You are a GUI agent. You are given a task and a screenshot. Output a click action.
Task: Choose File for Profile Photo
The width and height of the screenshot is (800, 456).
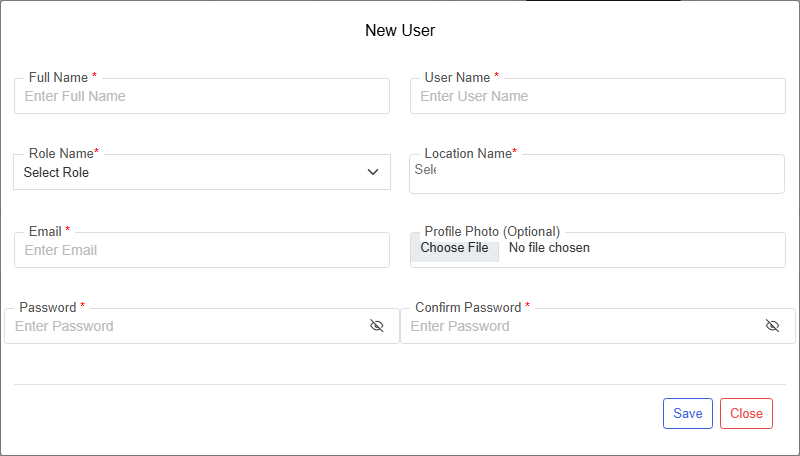(x=455, y=248)
